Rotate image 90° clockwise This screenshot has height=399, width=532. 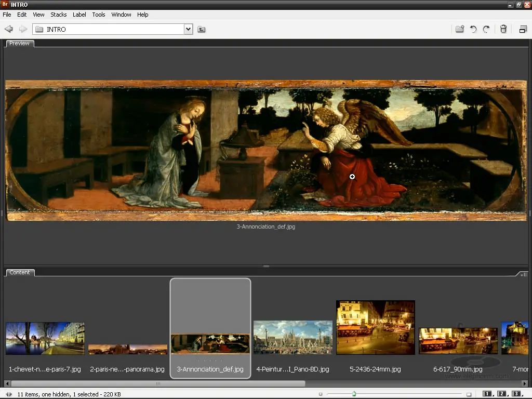click(x=486, y=29)
